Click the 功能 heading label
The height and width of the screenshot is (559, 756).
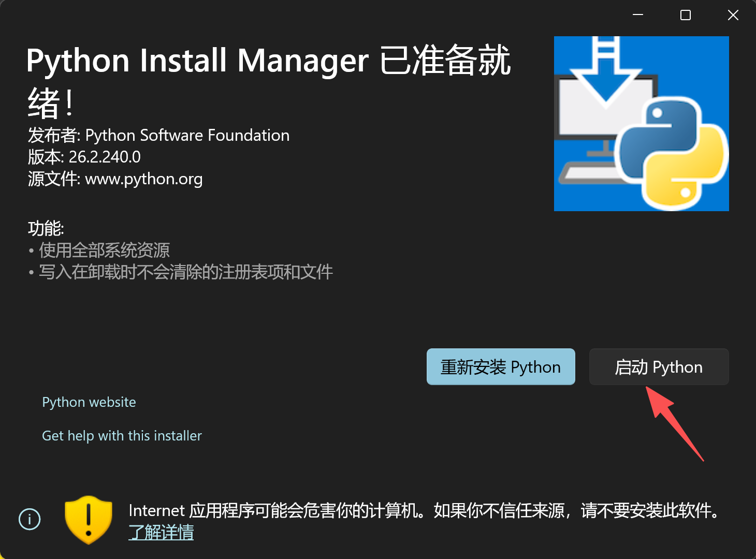(46, 228)
